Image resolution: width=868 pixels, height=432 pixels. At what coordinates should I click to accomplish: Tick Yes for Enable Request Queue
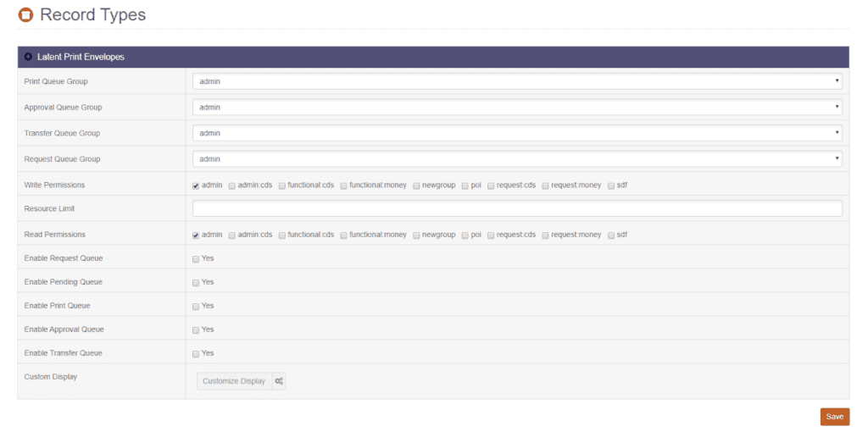pyautogui.click(x=196, y=259)
